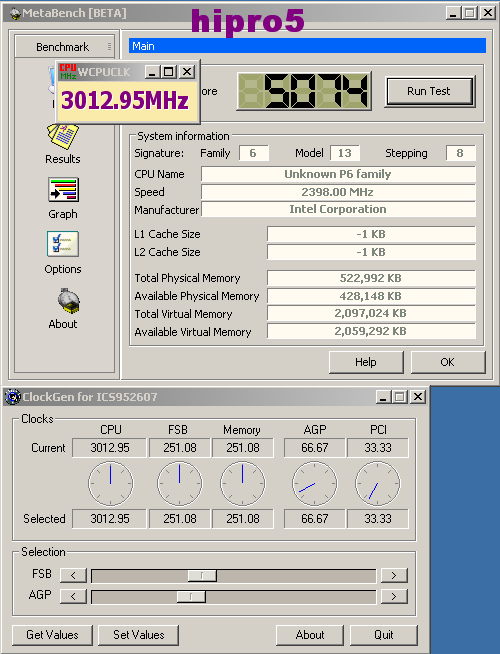Click Selected CPU clock value 3012.95
Screen dimensions: 500x654
point(109,519)
